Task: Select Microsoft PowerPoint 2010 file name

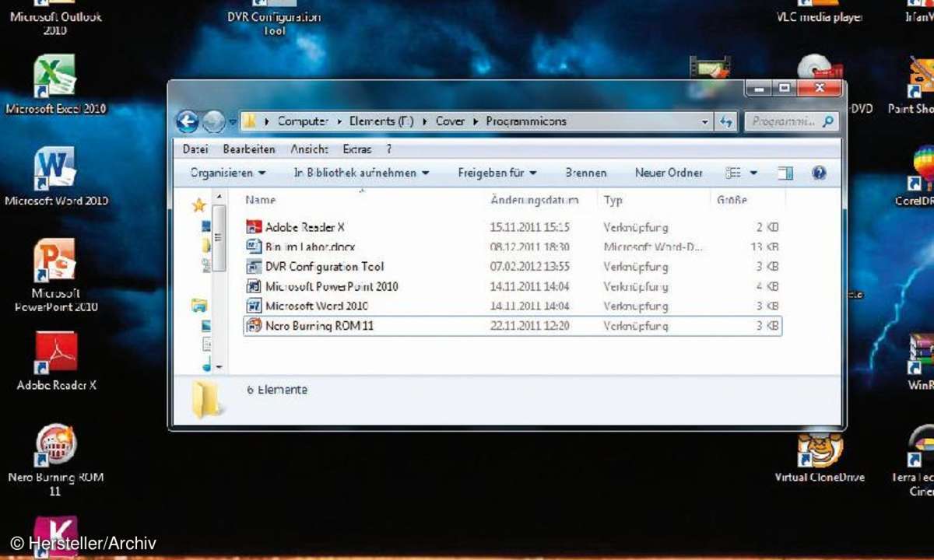Action: tap(332, 286)
